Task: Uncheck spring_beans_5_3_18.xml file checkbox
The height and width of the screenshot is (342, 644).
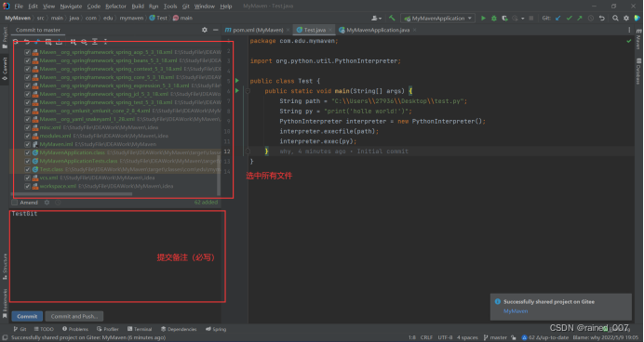Action: tap(28, 60)
